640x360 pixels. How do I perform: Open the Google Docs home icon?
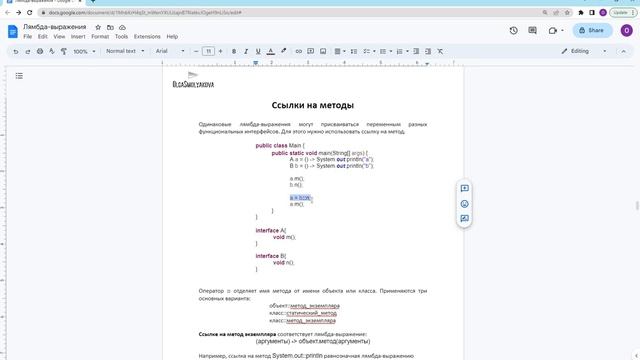[13, 31]
